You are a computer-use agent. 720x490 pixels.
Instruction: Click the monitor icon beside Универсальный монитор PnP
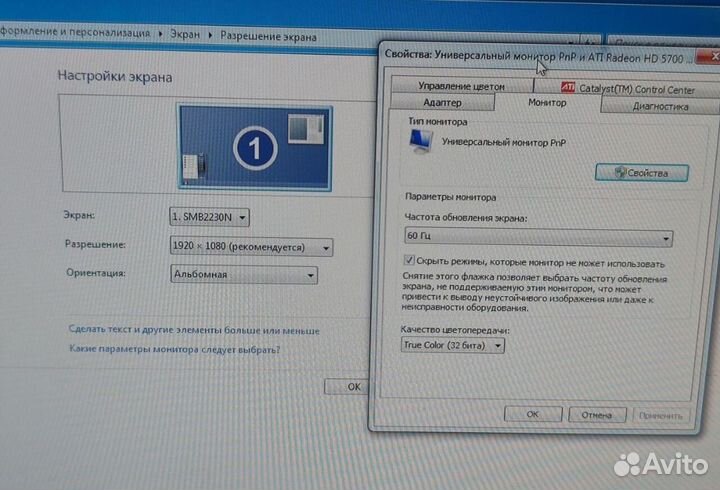tap(421, 143)
